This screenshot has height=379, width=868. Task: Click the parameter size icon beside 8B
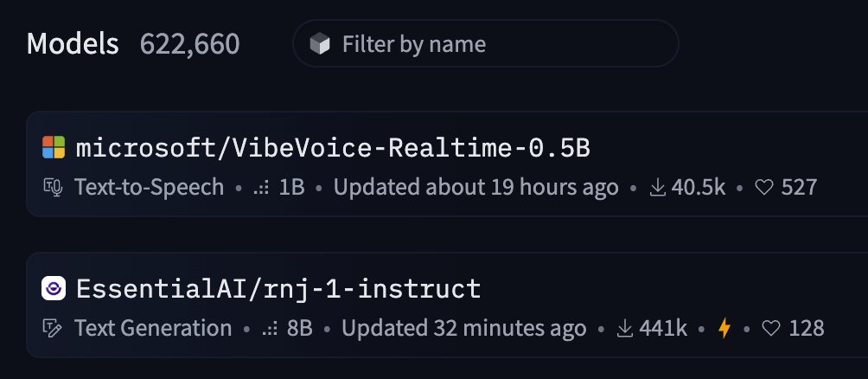tap(270, 329)
